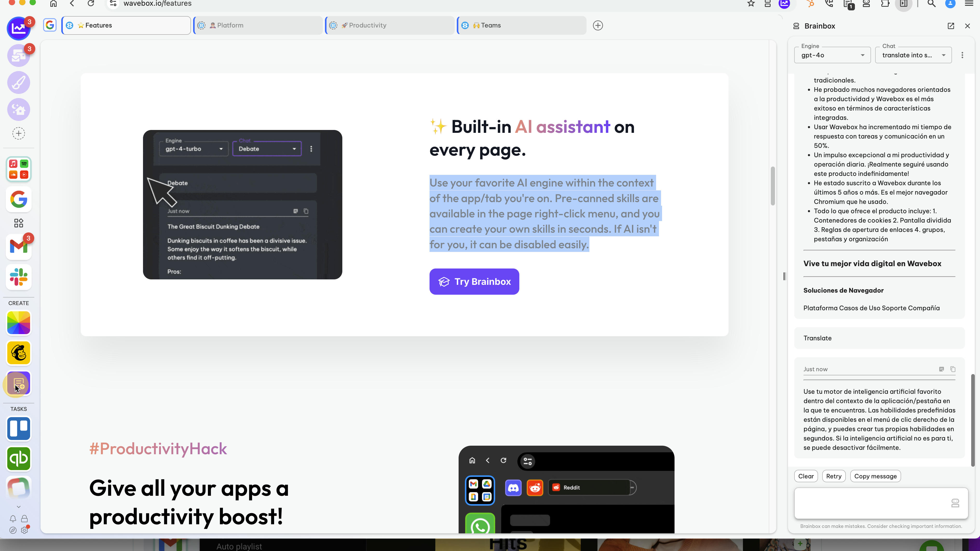Switch to the Productivity tab
The image size is (980, 551).
tap(390, 25)
